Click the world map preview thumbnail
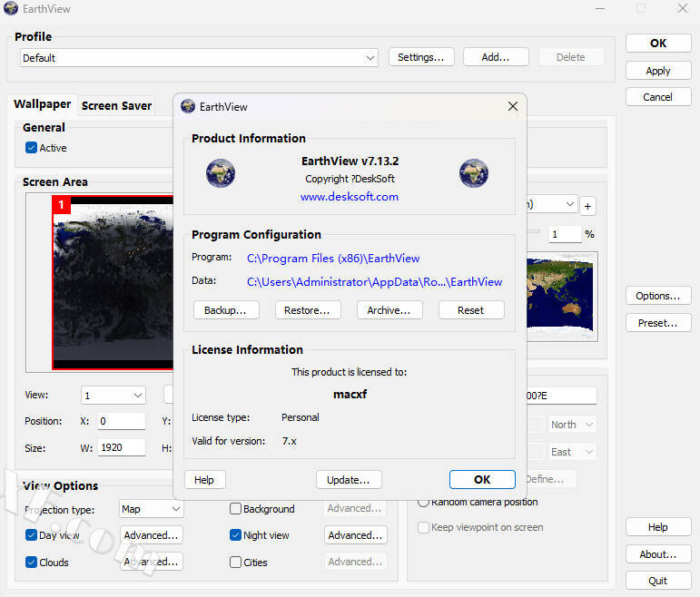The image size is (700, 597). [x=560, y=297]
